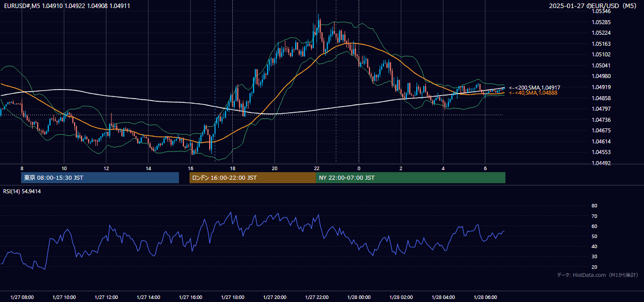This screenshot has width=644, height=302.
Task: Click price axis value 1.05224
Action: pyautogui.click(x=601, y=33)
